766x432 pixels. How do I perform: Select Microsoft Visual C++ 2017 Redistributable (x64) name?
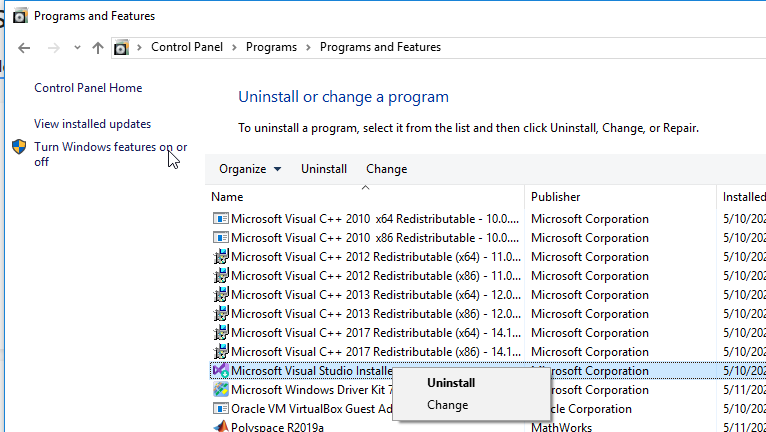[376, 333]
